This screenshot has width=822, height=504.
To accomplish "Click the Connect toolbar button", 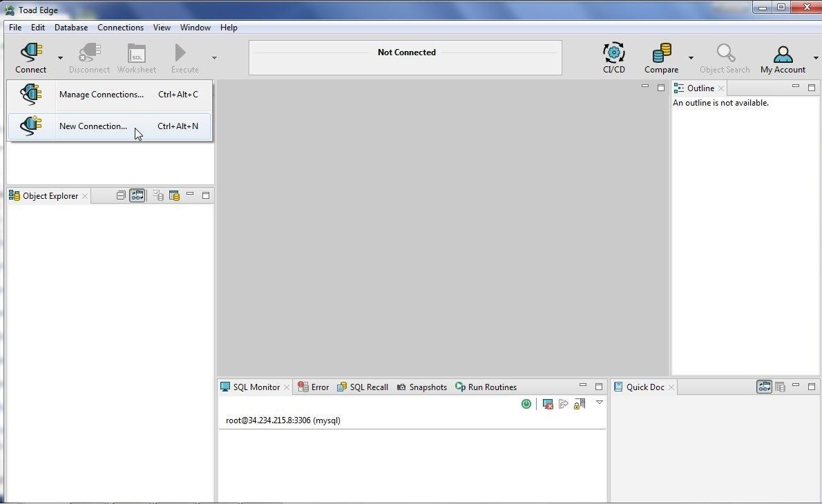I will click(x=30, y=57).
